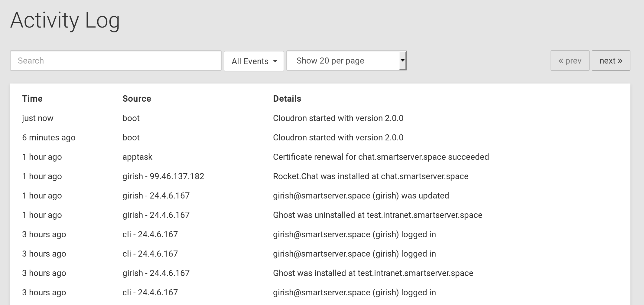Go to the next page of events
The width and height of the screenshot is (644, 305).
tap(610, 61)
